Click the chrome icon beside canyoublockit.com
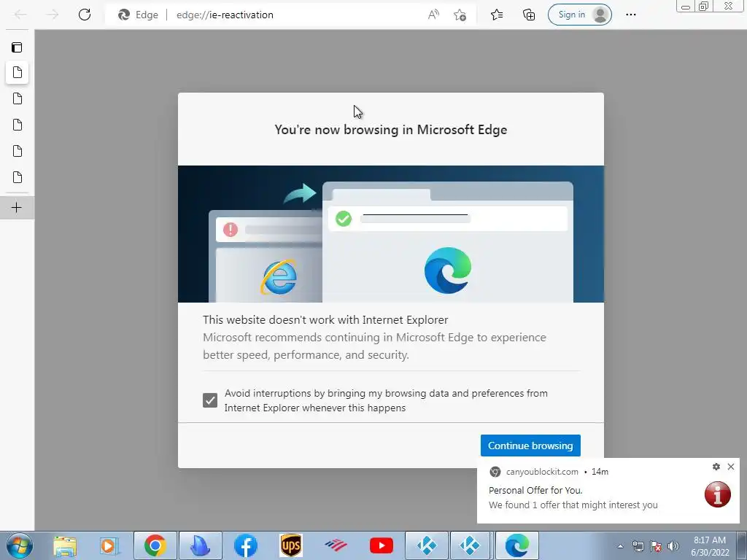747x560 pixels. tap(495, 472)
